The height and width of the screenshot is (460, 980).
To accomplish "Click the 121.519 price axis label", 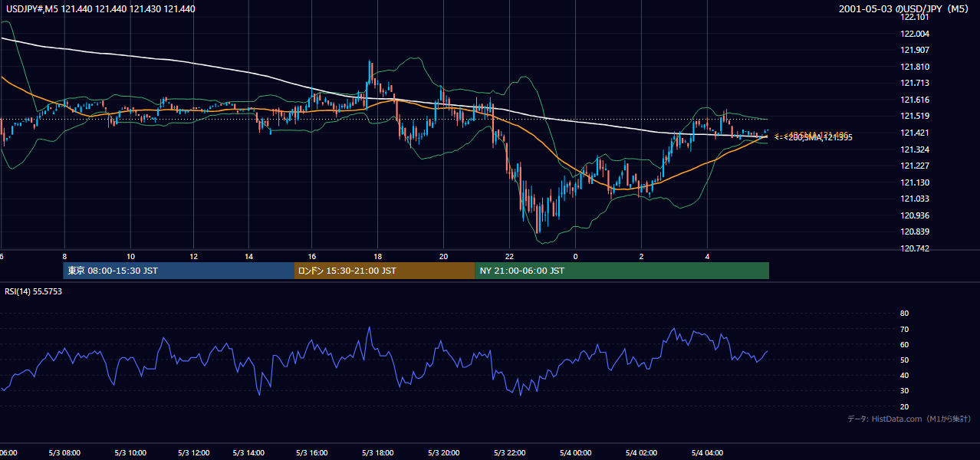I will [x=915, y=116].
